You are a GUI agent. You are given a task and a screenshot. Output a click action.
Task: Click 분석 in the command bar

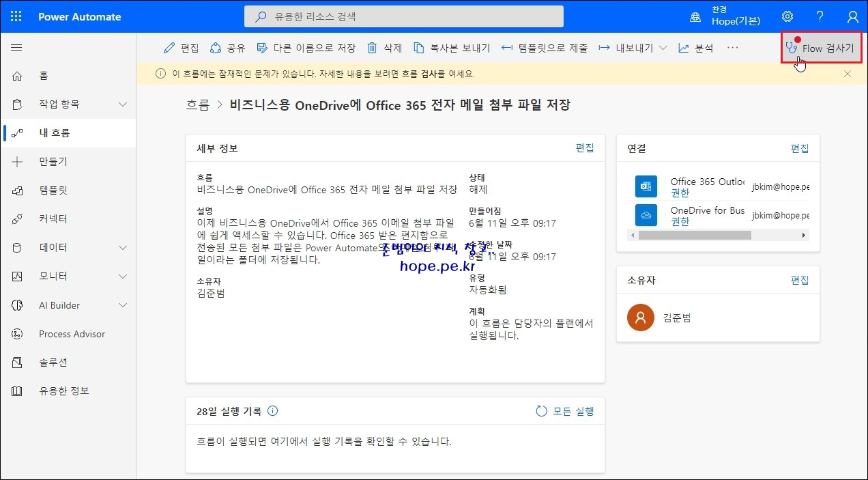(x=695, y=48)
